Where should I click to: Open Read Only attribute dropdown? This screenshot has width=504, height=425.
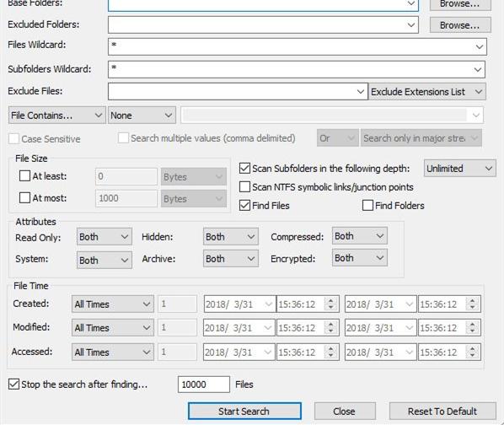point(105,237)
